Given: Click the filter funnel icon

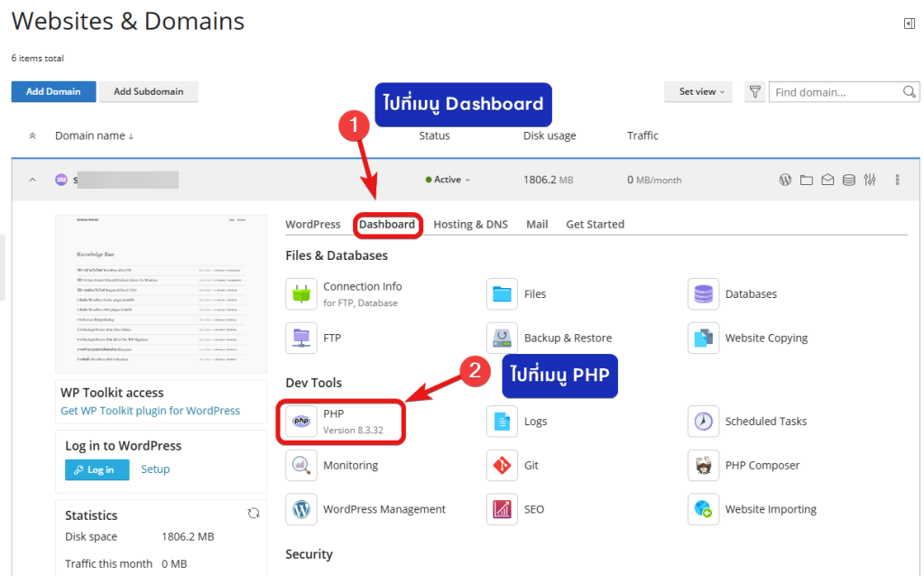Looking at the screenshot, I should pyautogui.click(x=755, y=92).
